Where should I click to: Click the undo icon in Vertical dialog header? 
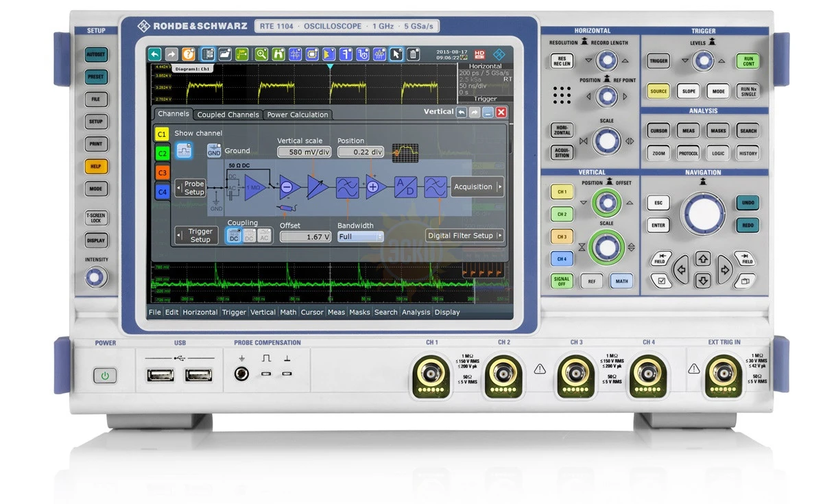click(462, 112)
